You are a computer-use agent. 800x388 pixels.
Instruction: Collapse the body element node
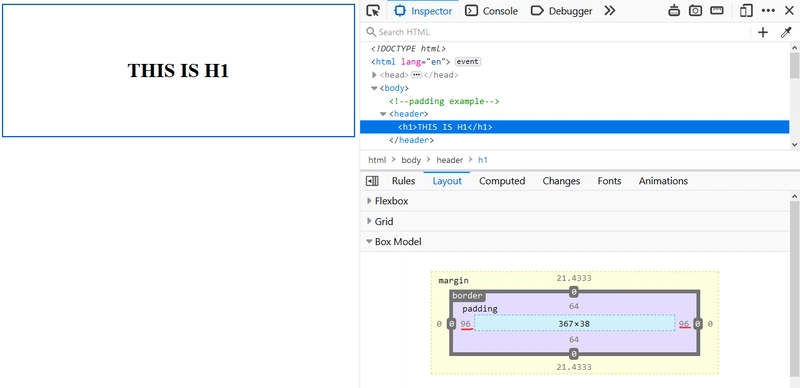pos(374,88)
